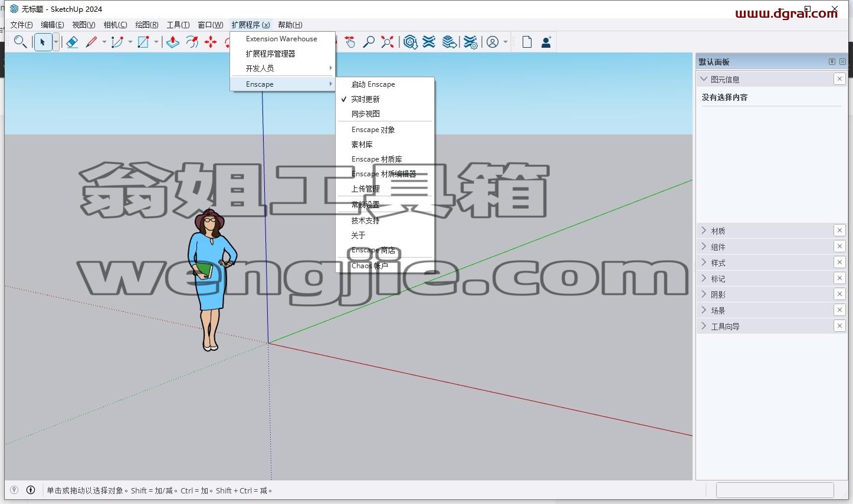Open 3D Warehouse icon in toolbar

point(411,42)
